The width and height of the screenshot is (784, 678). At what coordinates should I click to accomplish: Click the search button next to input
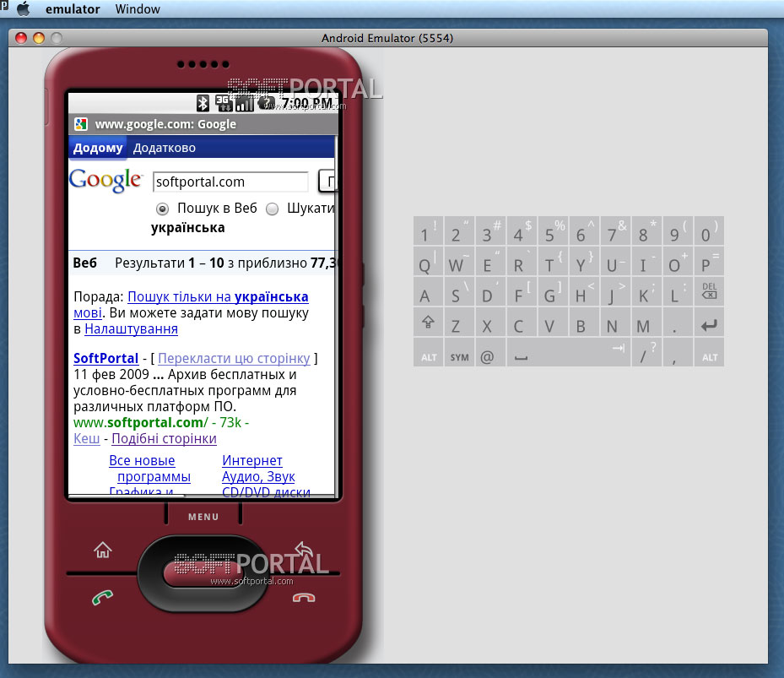pos(328,182)
